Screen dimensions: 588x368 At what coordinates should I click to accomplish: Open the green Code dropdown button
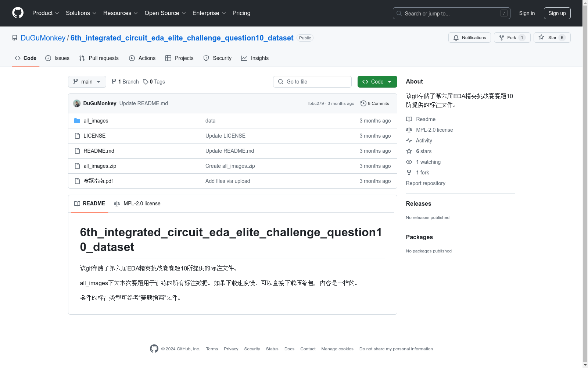(377, 82)
